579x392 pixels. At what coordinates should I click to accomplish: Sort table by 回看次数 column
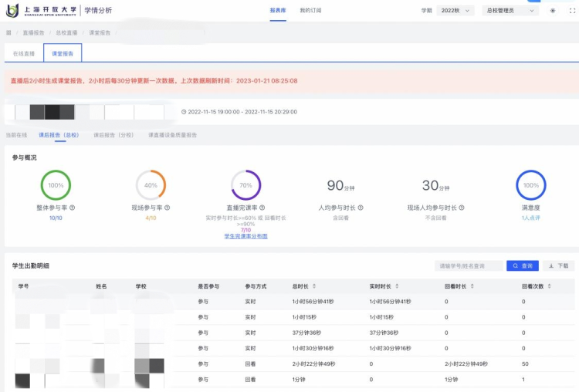point(550,286)
